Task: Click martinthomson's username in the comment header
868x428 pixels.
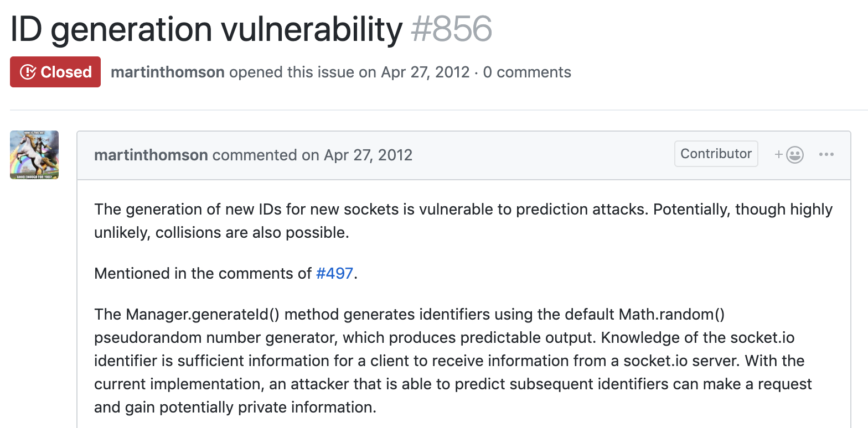Action: 151,155
